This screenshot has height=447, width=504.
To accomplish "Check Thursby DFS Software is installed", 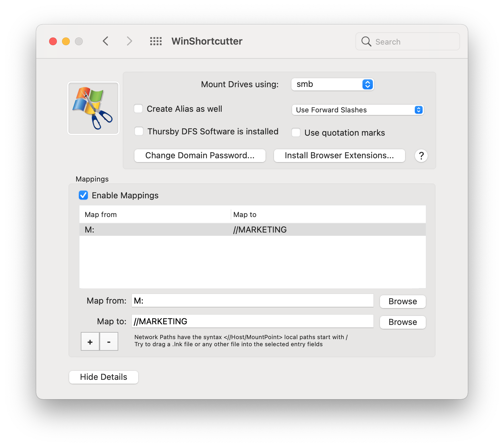I will [x=139, y=131].
